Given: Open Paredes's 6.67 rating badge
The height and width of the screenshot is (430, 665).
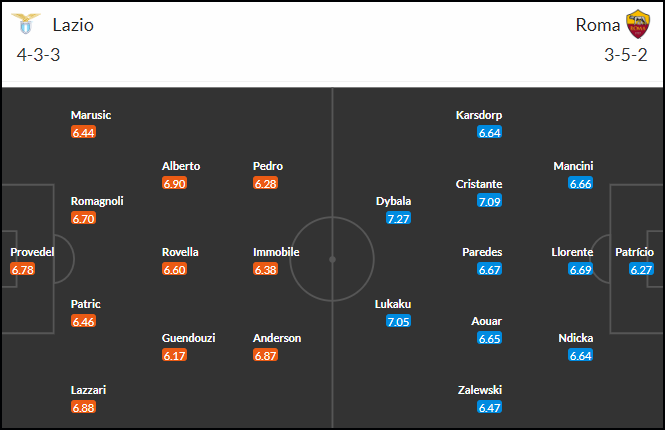Looking at the screenshot, I should (489, 269).
